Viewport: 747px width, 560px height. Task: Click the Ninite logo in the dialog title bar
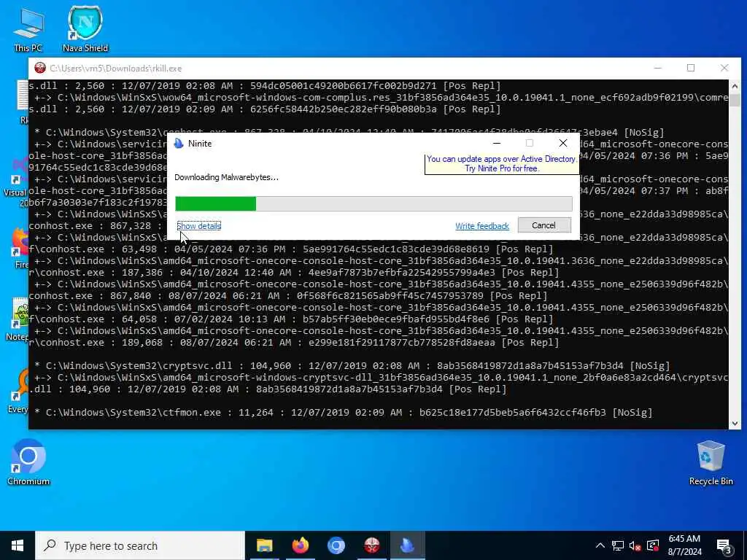179,144
